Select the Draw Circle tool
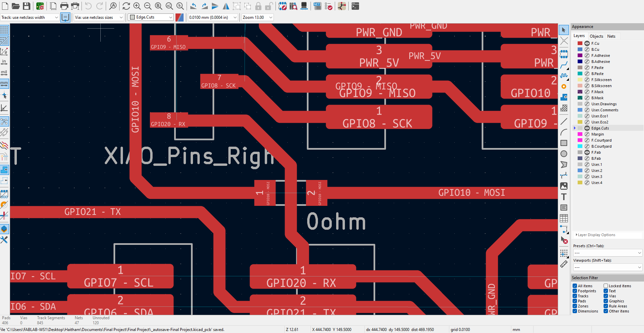Screen dimensions: 644x333 coord(564,154)
